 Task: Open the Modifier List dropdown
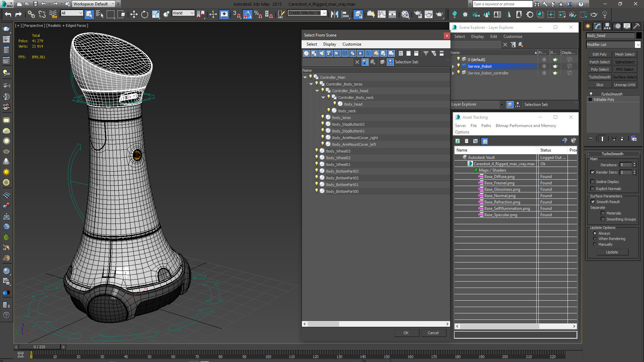click(638, 45)
